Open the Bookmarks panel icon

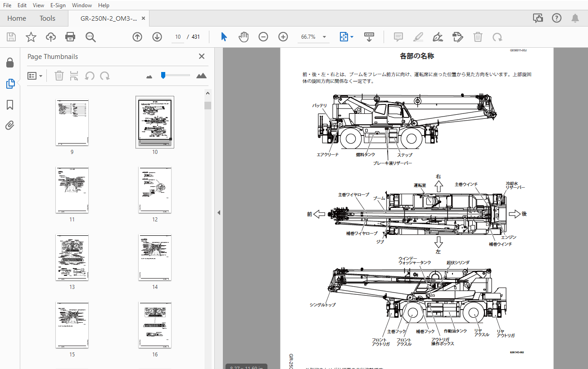pyautogui.click(x=10, y=105)
